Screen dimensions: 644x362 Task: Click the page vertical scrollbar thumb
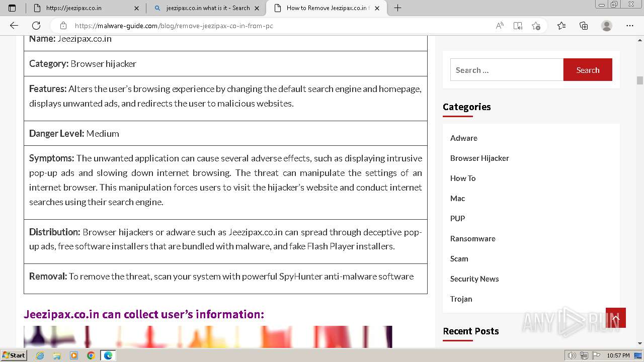tap(640, 80)
